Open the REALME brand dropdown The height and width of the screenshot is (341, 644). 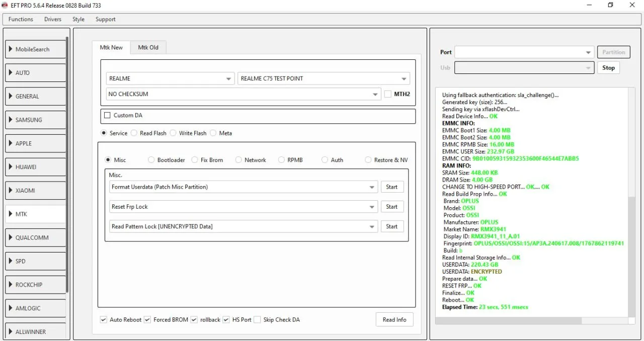pyautogui.click(x=171, y=78)
